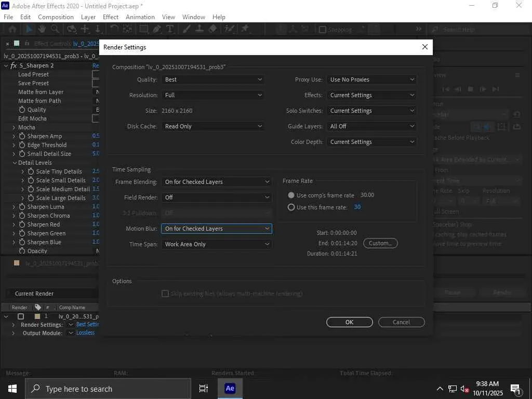Open the Resolution dropdown set to Full

(213, 95)
